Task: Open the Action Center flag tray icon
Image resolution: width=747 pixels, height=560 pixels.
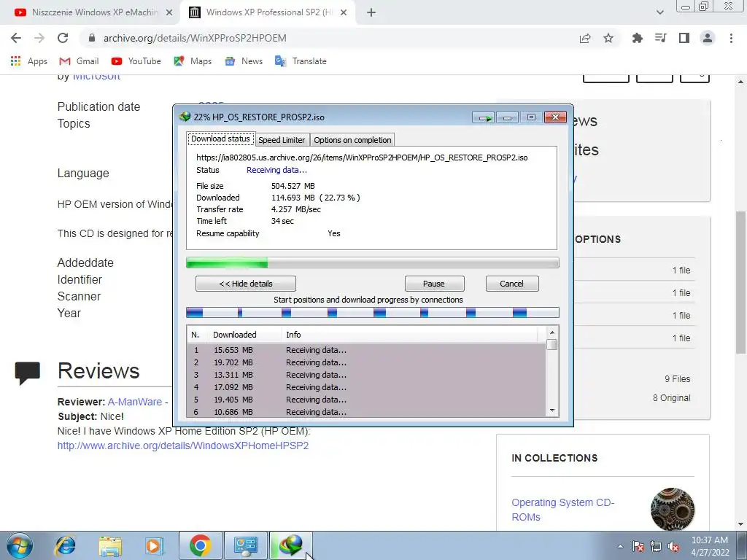Action: click(638, 546)
